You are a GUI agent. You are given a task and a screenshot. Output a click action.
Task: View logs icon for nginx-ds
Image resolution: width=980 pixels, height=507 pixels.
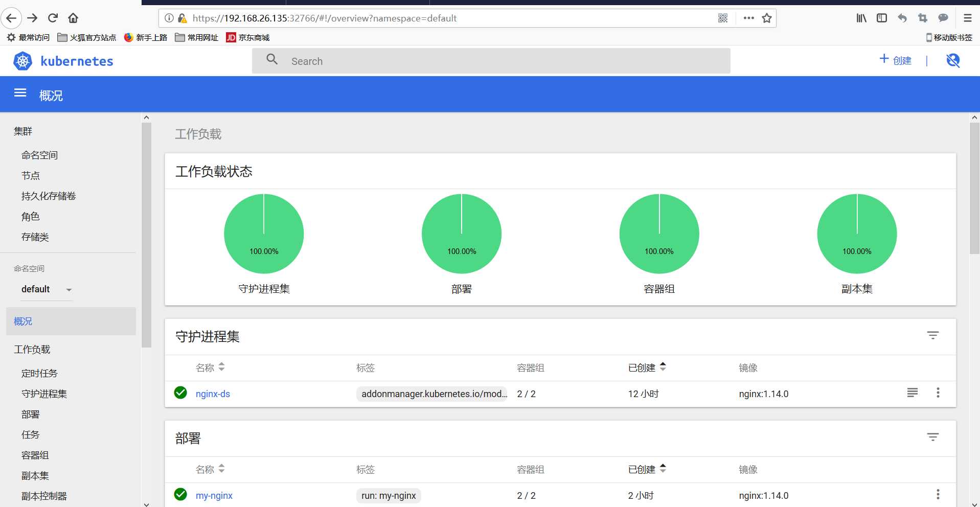point(913,393)
